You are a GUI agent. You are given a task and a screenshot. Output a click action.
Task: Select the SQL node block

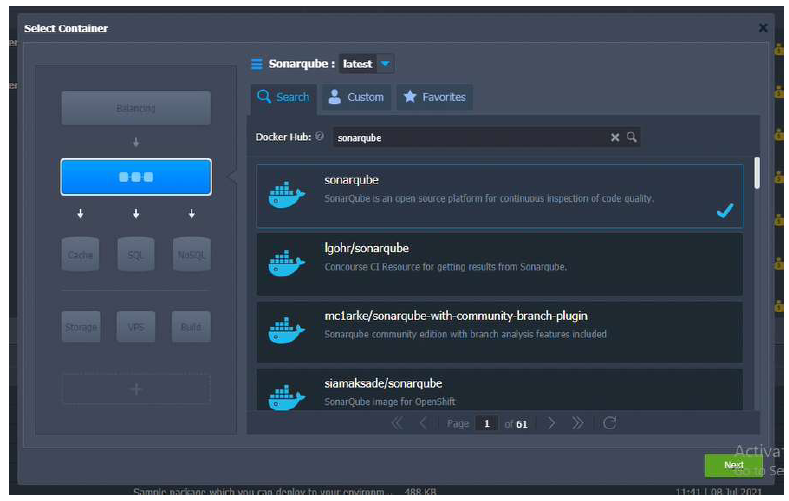click(x=136, y=255)
